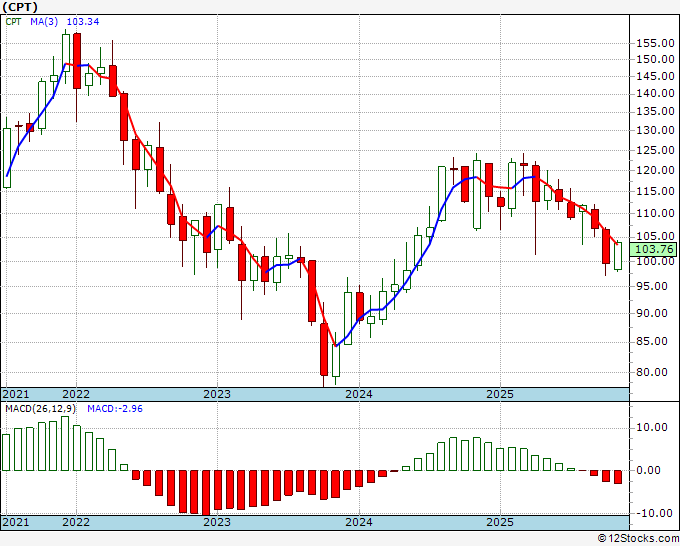This screenshot has width=680, height=546.
Task: Click the highlighted 103.76 current price tag
Action: click(653, 249)
